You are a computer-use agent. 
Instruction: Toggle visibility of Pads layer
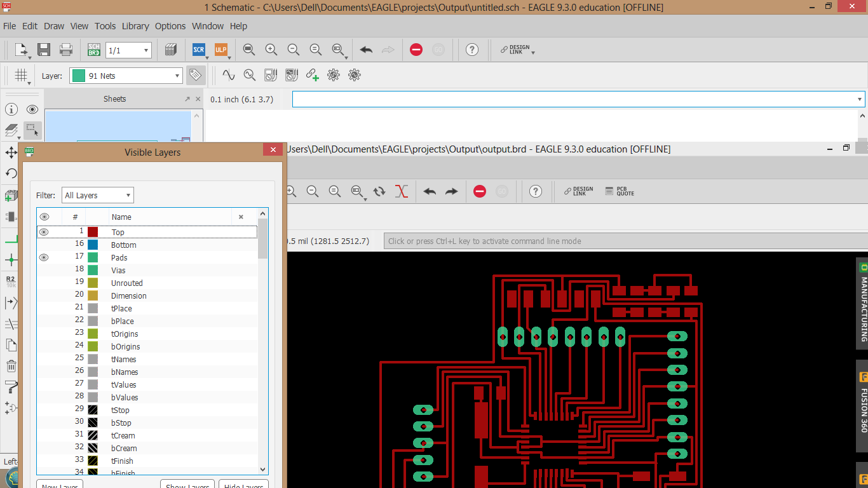[x=44, y=257]
